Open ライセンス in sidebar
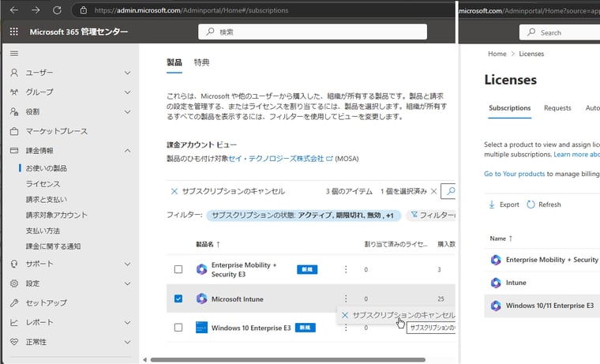Viewport: 600px width, 364px height. pos(43,184)
